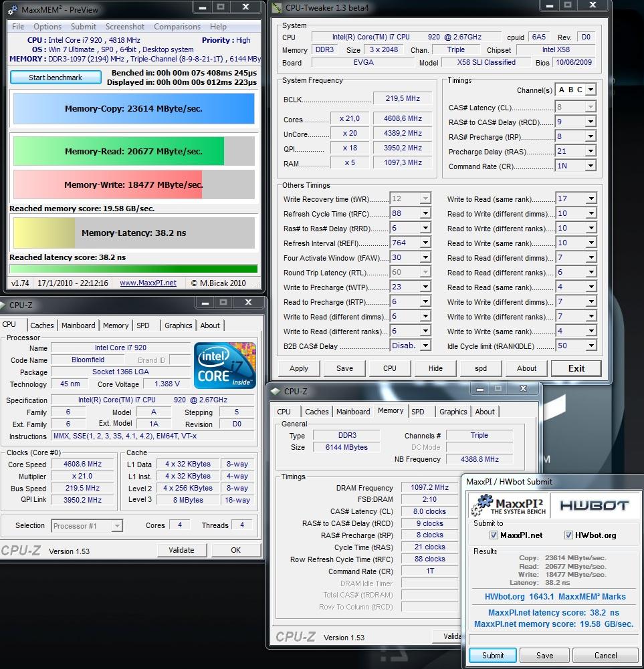
Task: Click Submit in HWbot Submit dialog
Action: point(493,656)
